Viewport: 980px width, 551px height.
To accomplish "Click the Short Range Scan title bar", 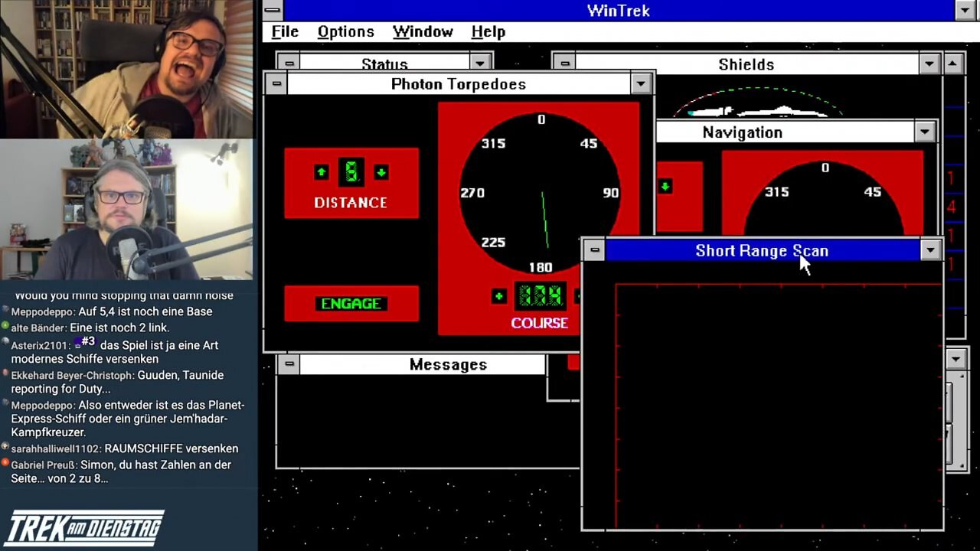I will (762, 250).
